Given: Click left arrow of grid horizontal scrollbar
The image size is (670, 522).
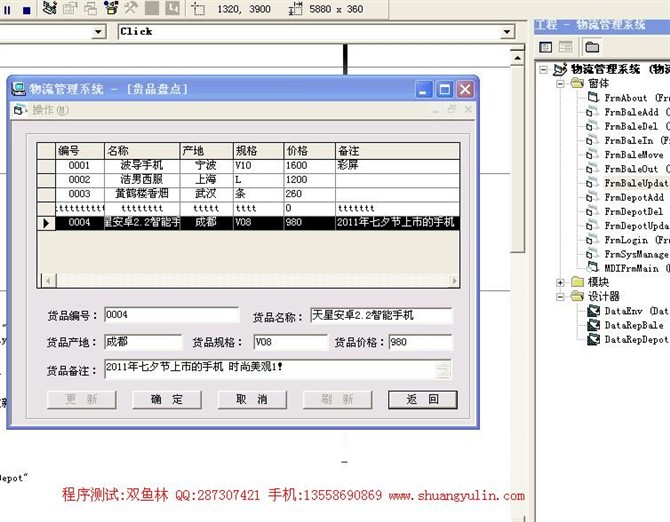Looking at the screenshot, I should (x=49, y=281).
